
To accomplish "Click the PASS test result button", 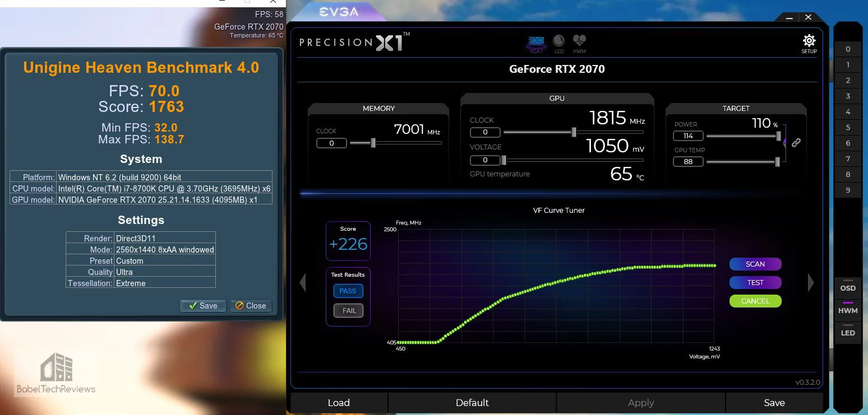I will (348, 291).
